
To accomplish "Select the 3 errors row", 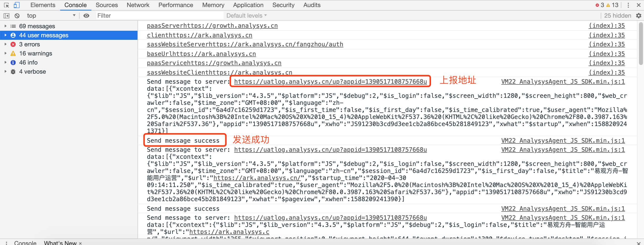I will pos(69,44).
